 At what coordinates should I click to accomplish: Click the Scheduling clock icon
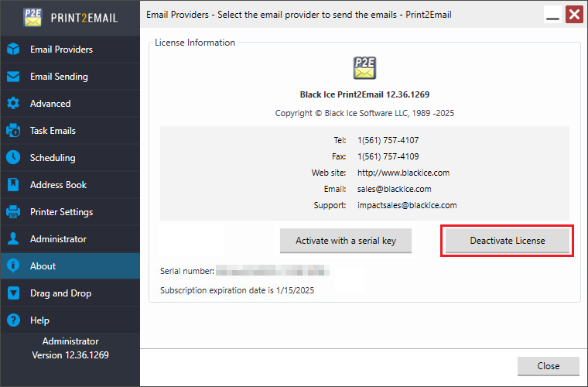(13, 158)
